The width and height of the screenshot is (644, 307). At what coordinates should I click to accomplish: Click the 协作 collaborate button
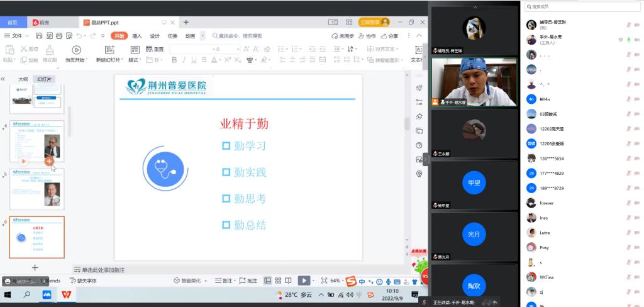point(368,36)
